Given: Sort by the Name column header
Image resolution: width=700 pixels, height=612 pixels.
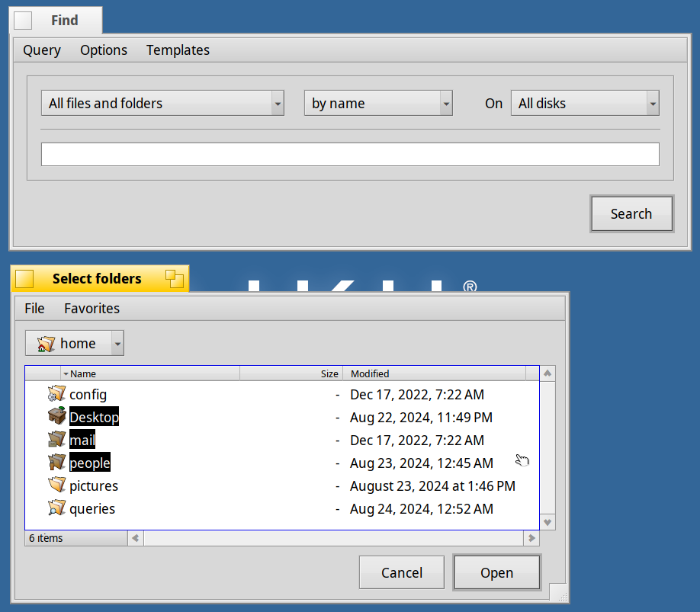Looking at the screenshot, I should point(150,373).
